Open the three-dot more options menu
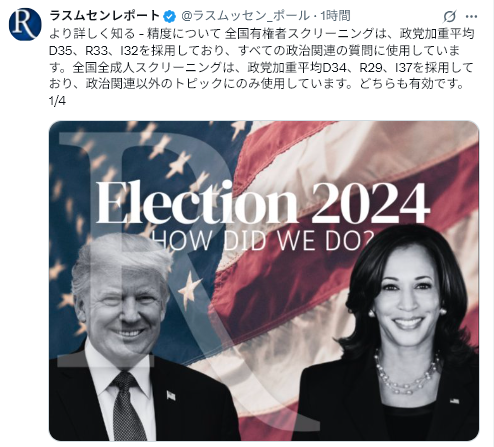494x447 pixels. point(471,16)
